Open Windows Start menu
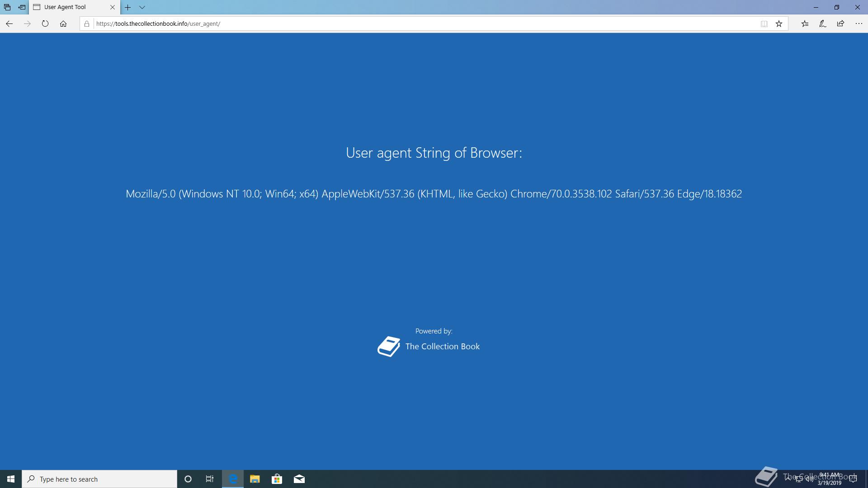The width and height of the screenshot is (868, 488). (x=11, y=479)
